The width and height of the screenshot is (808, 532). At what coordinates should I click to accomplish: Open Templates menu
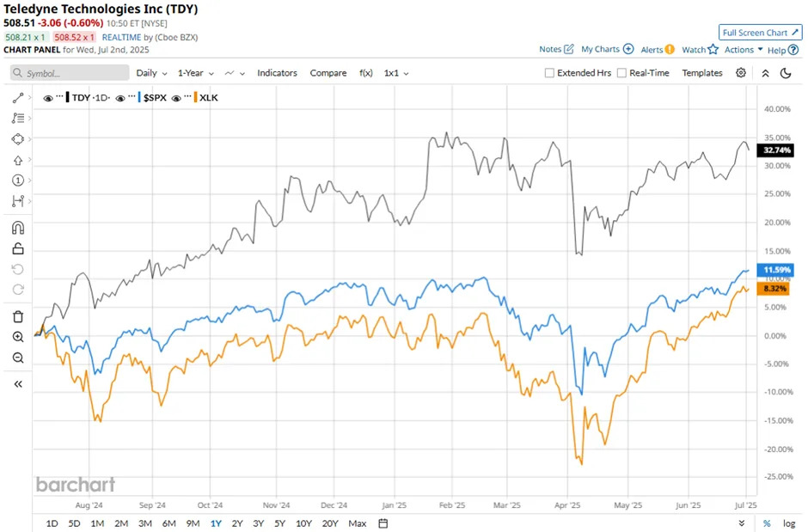point(702,72)
